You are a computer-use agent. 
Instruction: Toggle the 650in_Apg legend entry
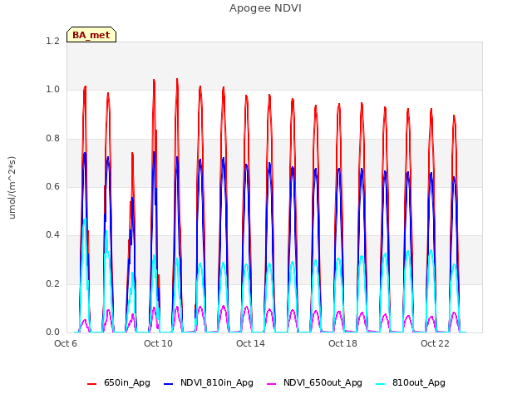(118, 383)
